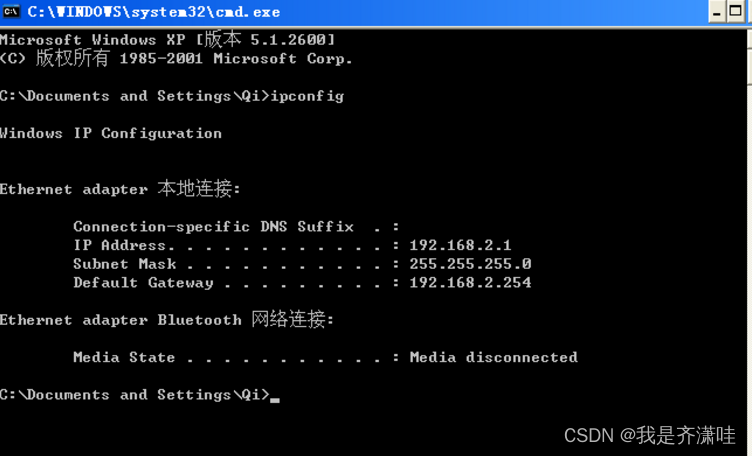Click the copyright line '1985-2001 Microsoft Corp.'
This screenshot has height=456, width=752.
(x=176, y=58)
